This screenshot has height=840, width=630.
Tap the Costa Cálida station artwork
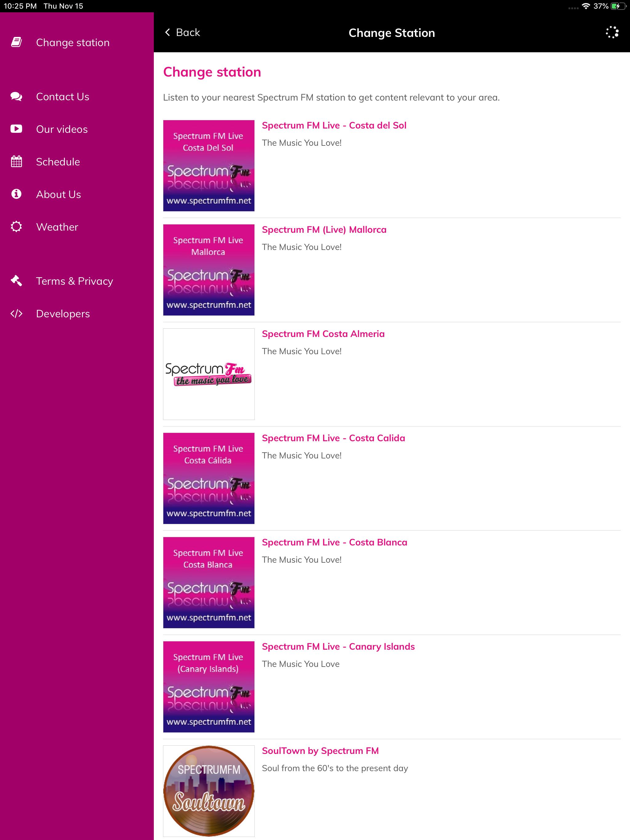pos(209,478)
